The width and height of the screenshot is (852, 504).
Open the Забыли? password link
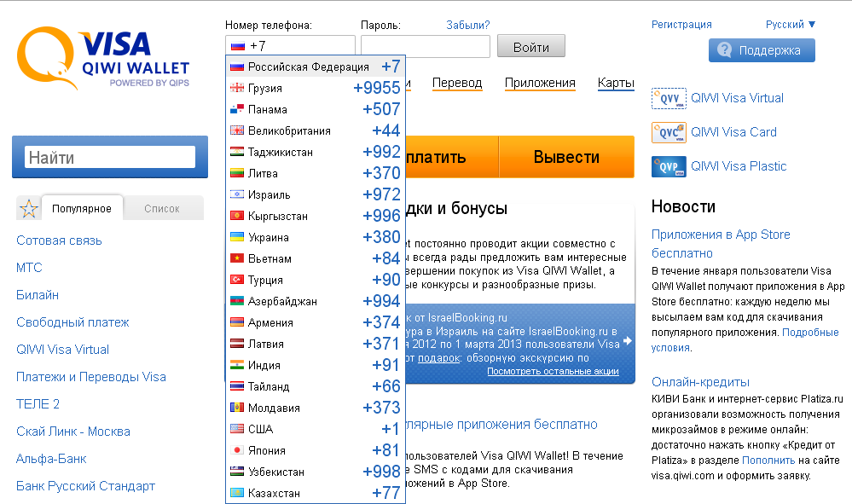[468, 25]
